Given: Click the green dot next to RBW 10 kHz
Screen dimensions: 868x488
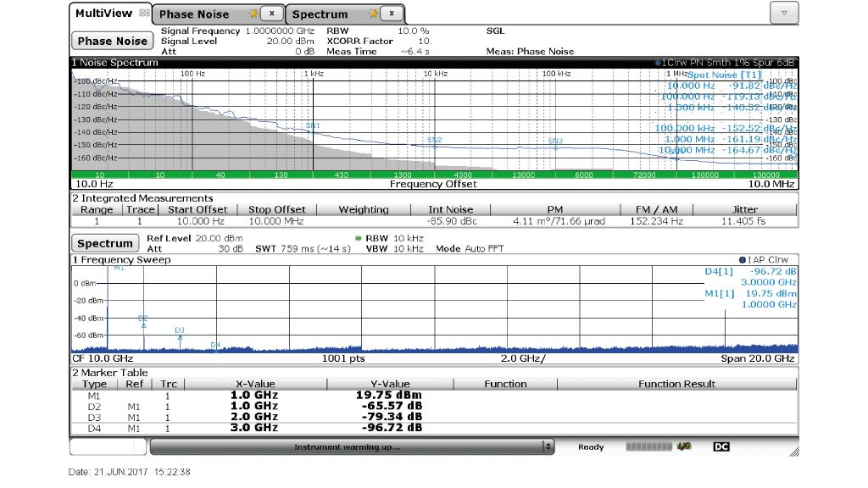Looking at the screenshot, I should tap(360, 239).
